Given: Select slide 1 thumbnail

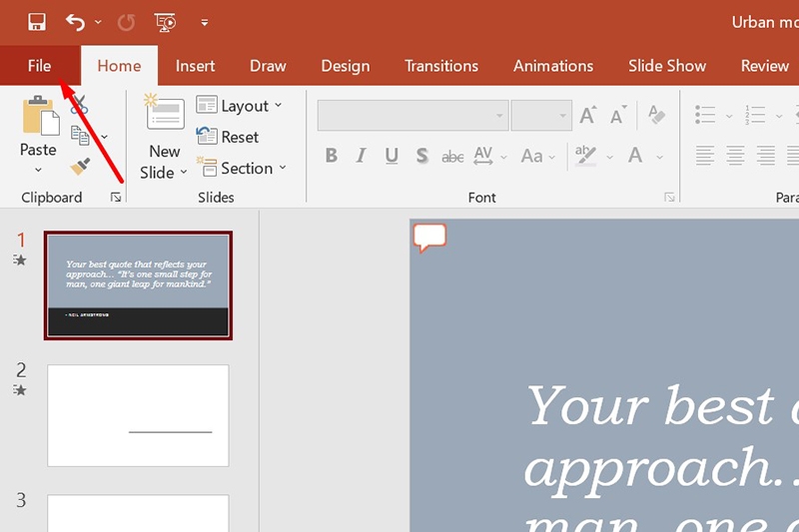Looking at the screenshot, I should pos(138,285).
